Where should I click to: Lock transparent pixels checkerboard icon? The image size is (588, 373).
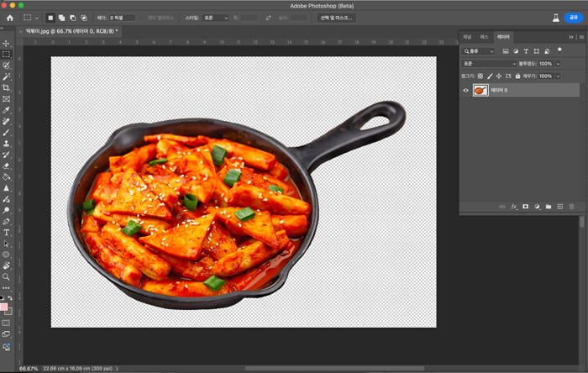click(x=480, y=76)
